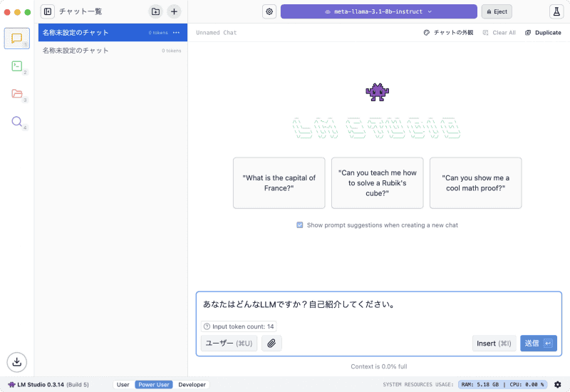Open the Chat section in sidebar
The width and height of the screenshot is (570, 392).
(16, 38)
